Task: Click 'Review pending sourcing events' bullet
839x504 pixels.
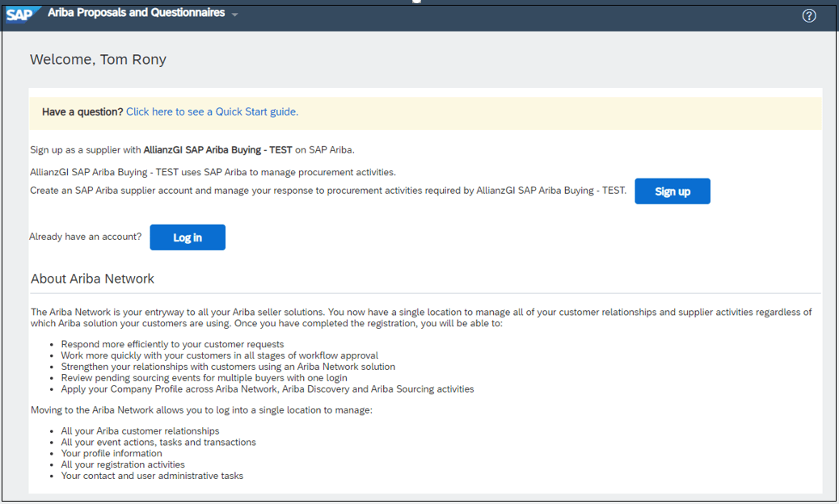Action: 204,378
